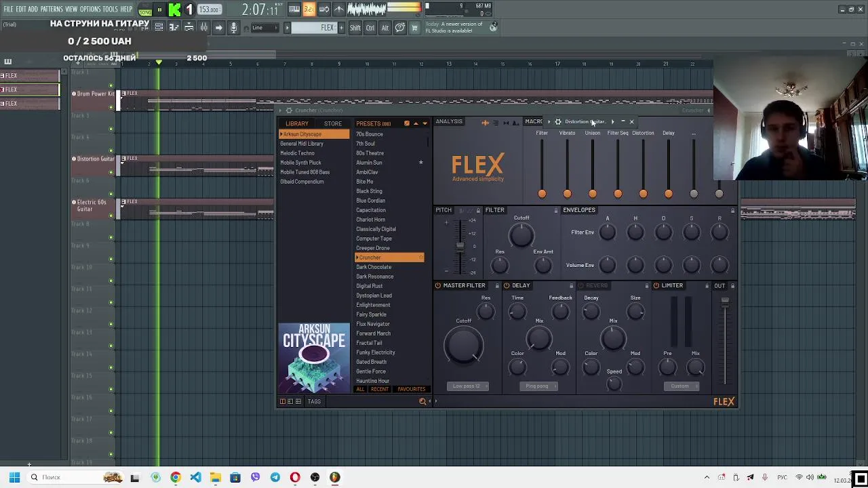Click the gear icon next to Distortion Guitar
Image resolution: width=868 pixels, height=488 pixels.
(x=558, y=122)
